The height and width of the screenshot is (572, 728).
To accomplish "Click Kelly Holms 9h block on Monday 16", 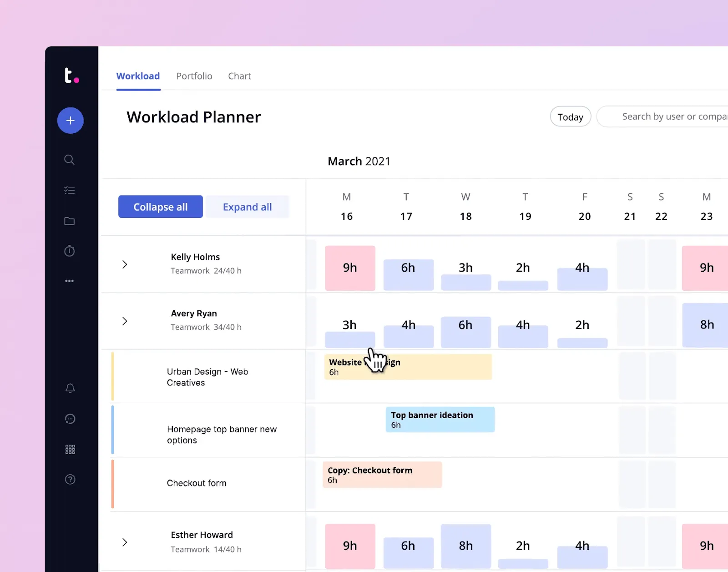I will click(350, 268).
